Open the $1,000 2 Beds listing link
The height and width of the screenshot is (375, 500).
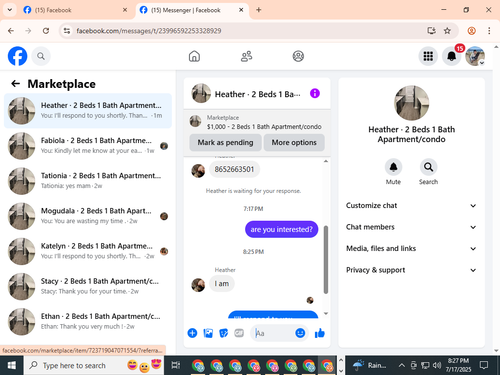[257, 122]
